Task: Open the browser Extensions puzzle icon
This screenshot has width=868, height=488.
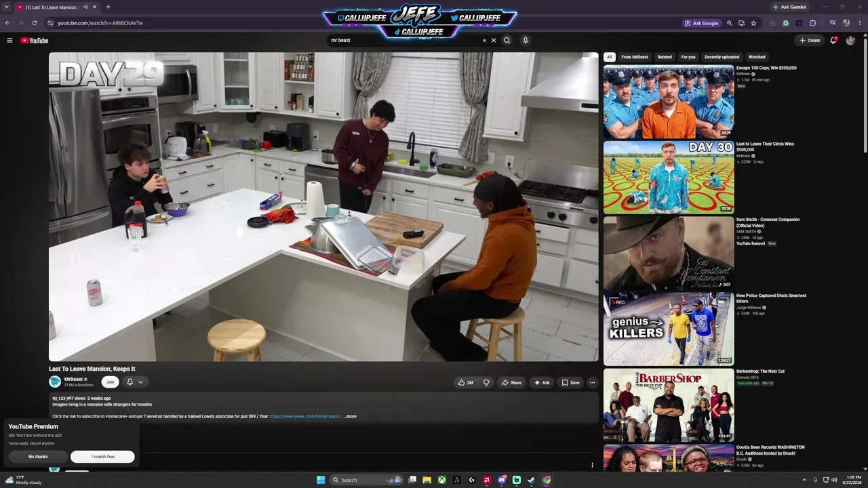Action: 813,23
